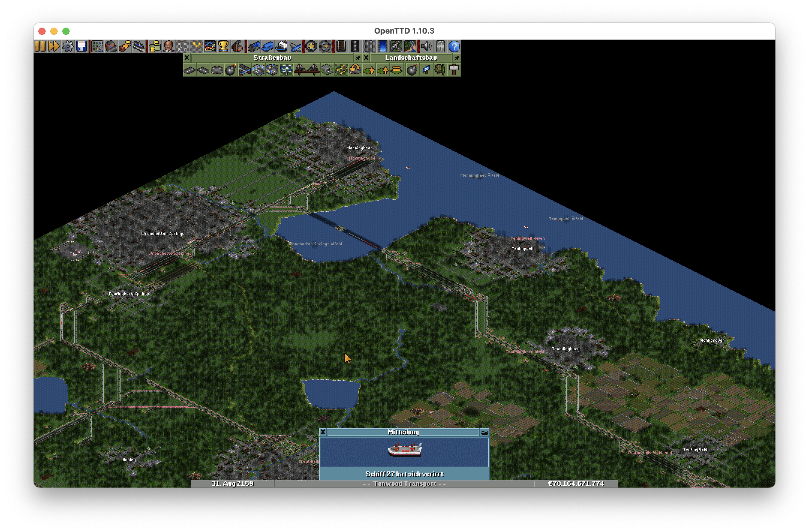Pause the game with the pause button
The height and width of the screenshot is (532, 809).
tap(40, 46)
